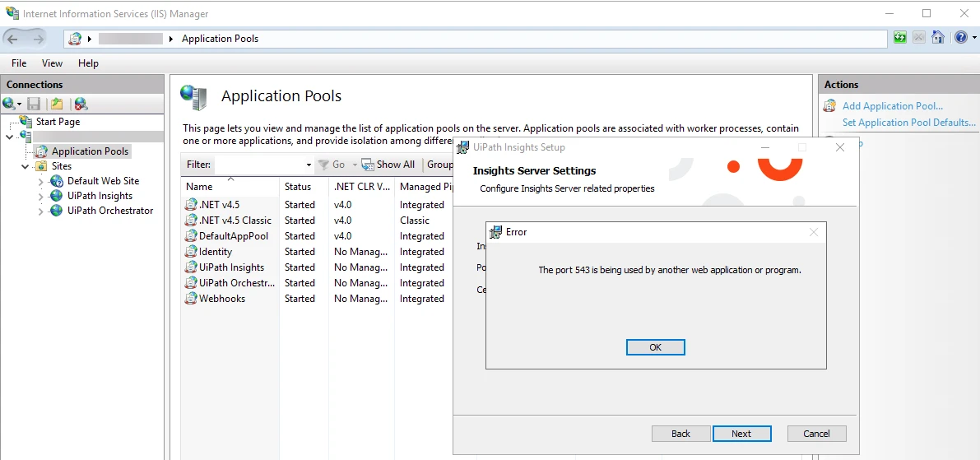Select the Webhooks application pool row

click(318, 299)
